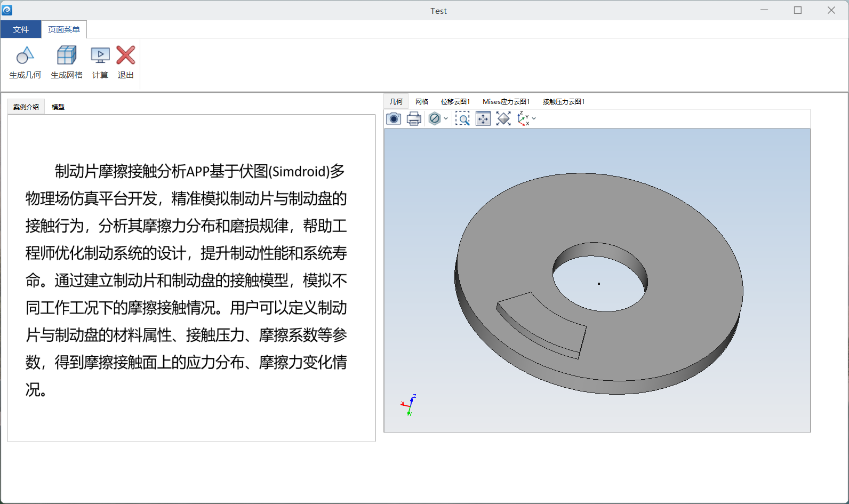This screenshot has height=504, width=849.
Task: Show the Mises应力云图1 tab
Action: (506, 101)
